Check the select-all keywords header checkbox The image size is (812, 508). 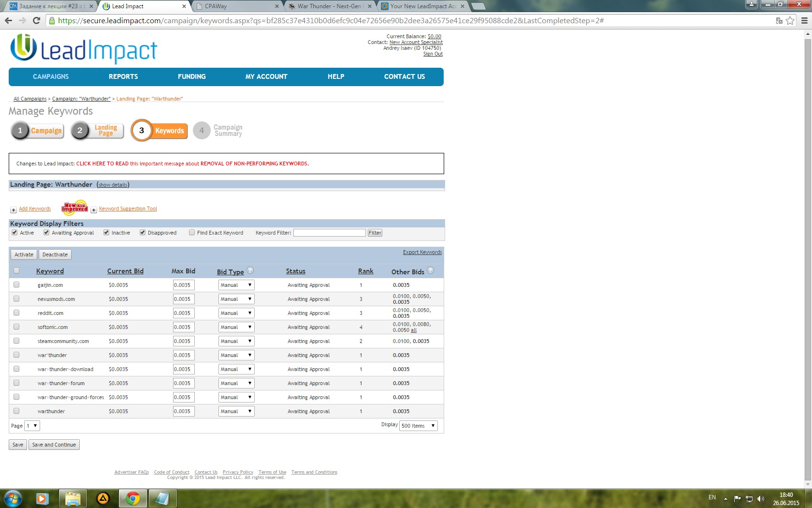point(16,270)
